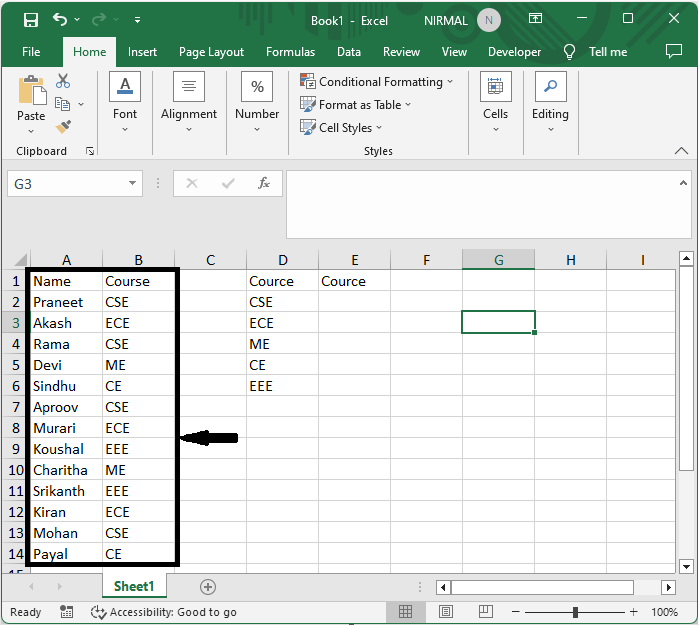Click the Select All corner triangle
699x625 pixels.
tap(21, 259)
